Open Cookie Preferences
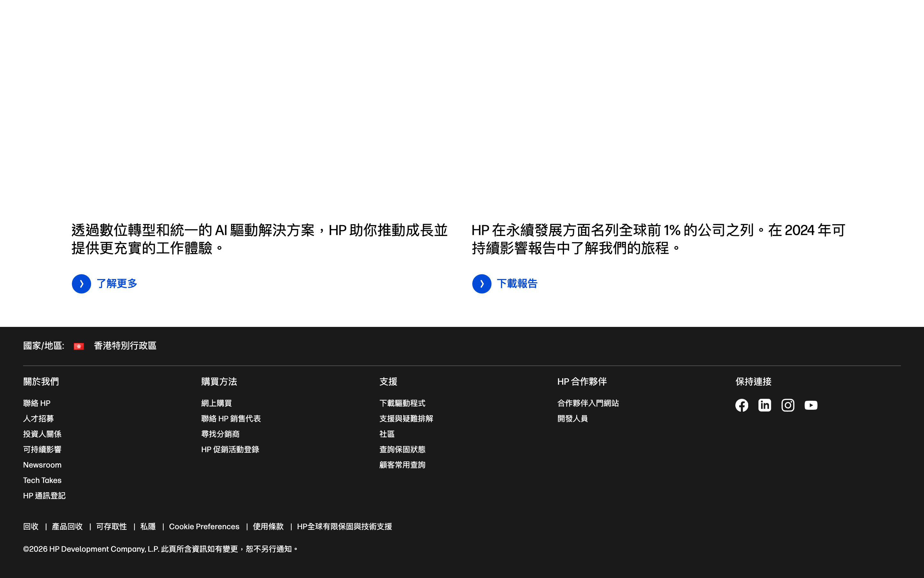The image size is (924, 578). pos(204,527)
